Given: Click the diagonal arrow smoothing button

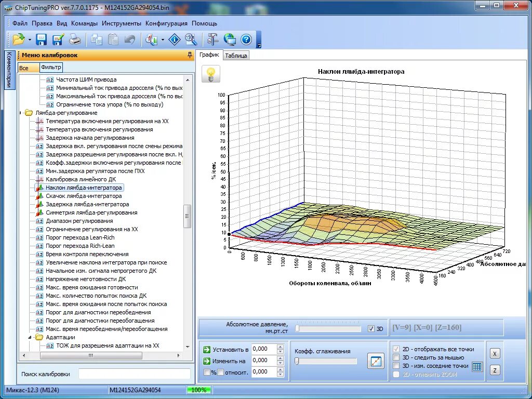Looking at the screenshot, I should pyautogui.click(x=375, y=361).
